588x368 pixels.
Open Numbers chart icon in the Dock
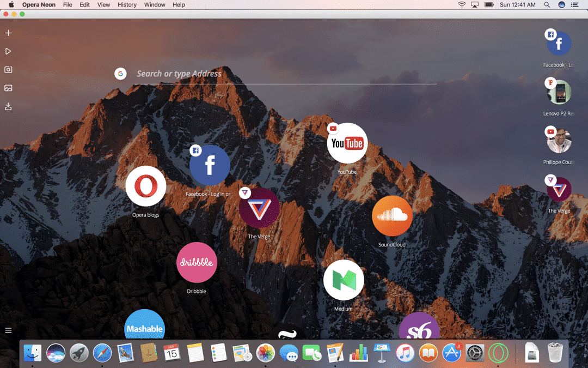(358, 353)
